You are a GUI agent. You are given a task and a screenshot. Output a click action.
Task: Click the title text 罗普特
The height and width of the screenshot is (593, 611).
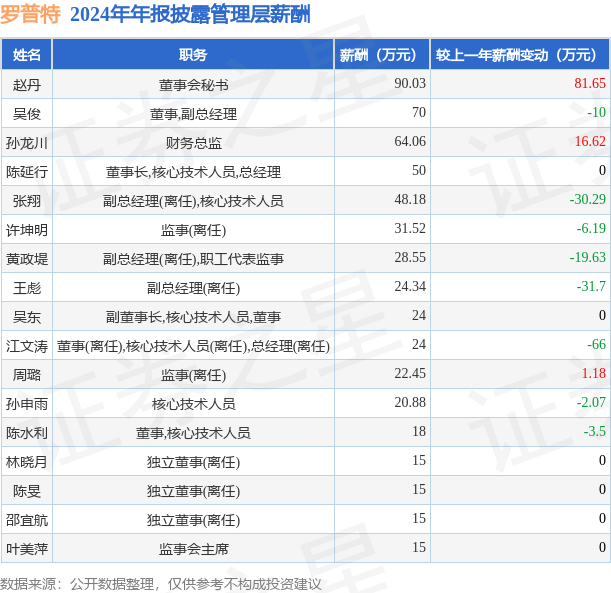30,14
